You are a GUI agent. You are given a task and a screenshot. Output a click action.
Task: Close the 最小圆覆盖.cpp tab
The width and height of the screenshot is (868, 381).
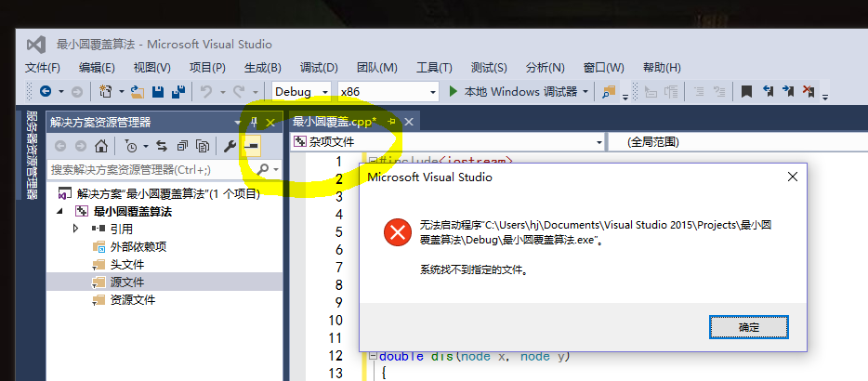(x=409, y=122)
